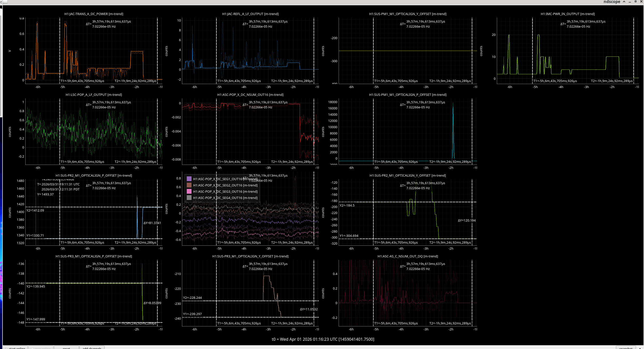Click the t0 timestamp label at bottom
644x349 pixels.
[x=323, y=339]
